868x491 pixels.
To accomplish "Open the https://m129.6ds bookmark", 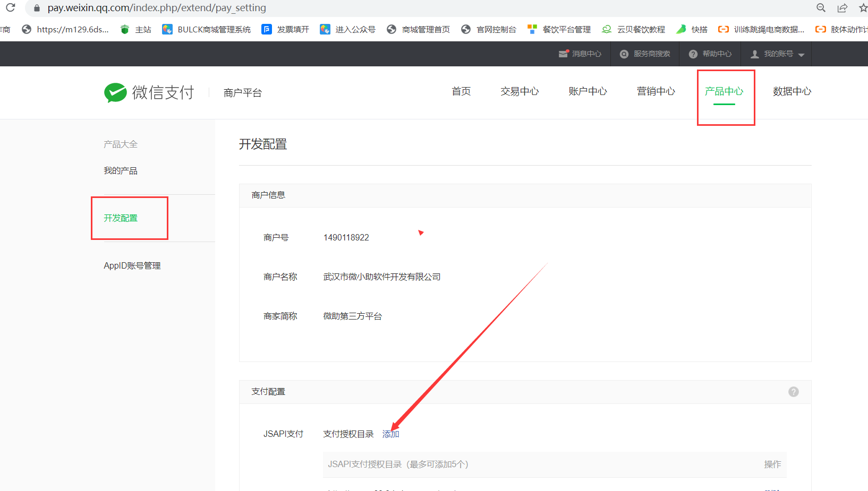I will point(65,29).
